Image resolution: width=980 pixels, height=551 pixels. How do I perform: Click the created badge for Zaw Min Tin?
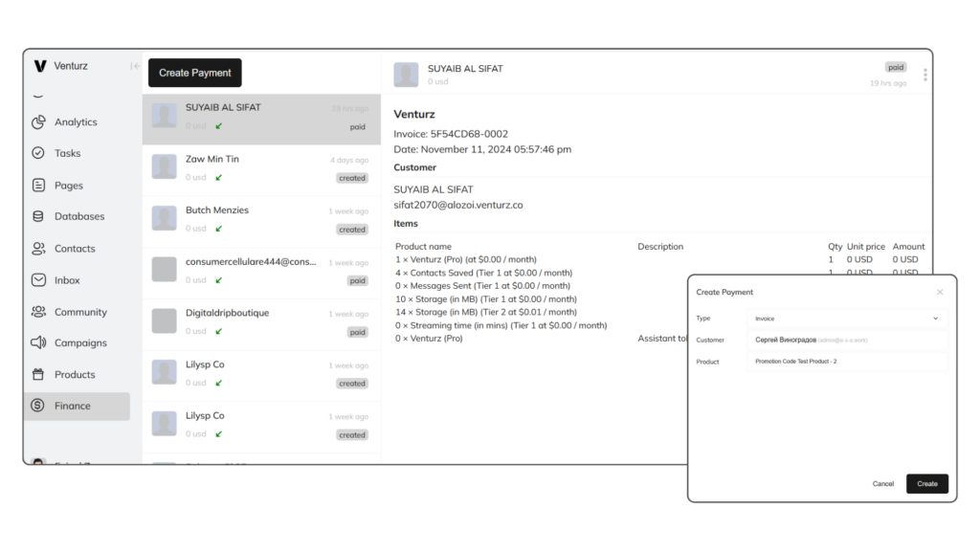[352, 178]
